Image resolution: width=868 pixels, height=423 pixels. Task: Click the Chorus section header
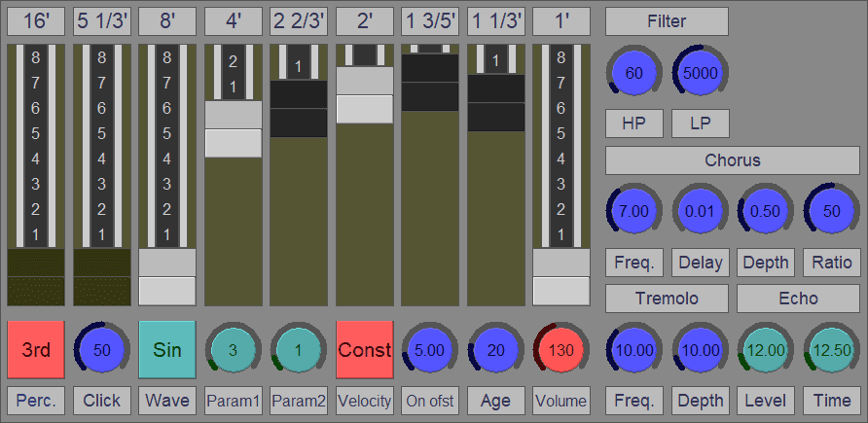click(733, 160)
